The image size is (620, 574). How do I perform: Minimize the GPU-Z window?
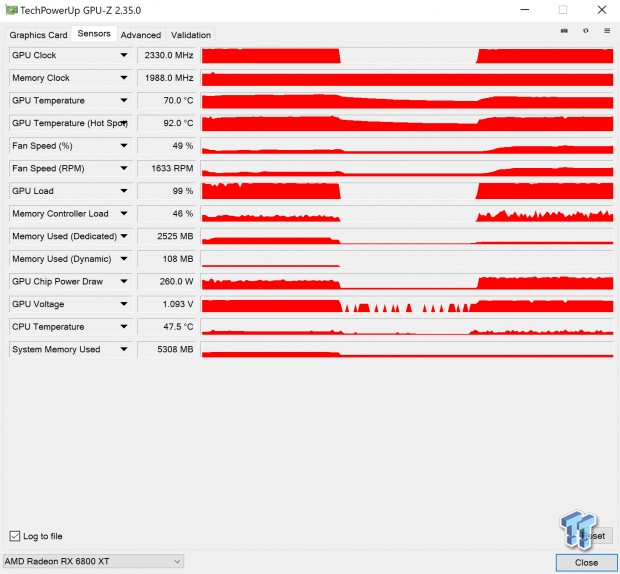[525, 9]
